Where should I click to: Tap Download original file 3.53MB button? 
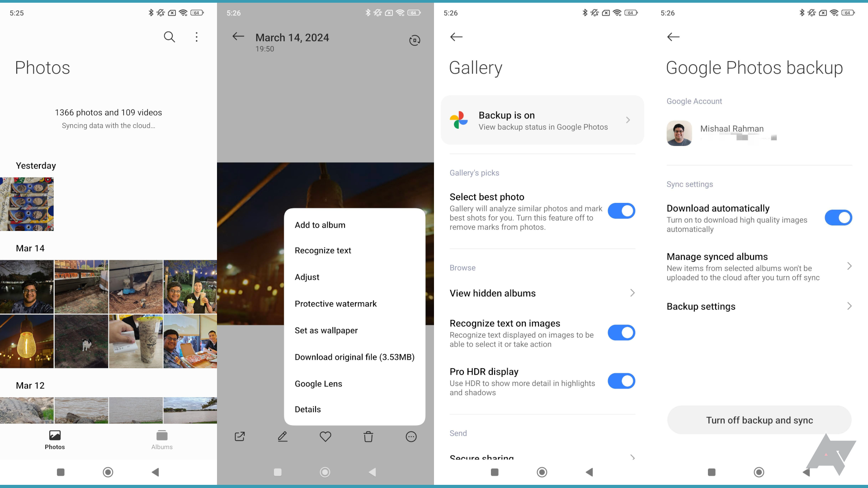355,357
